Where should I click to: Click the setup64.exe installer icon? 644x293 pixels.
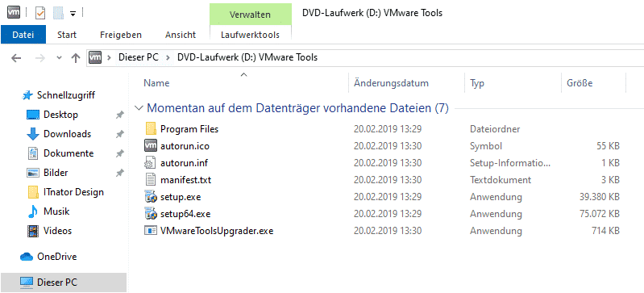(152, 214)
